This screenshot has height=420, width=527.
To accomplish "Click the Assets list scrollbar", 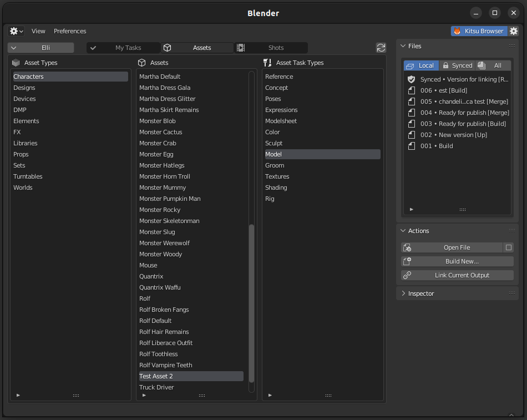I will coord(251,303).
